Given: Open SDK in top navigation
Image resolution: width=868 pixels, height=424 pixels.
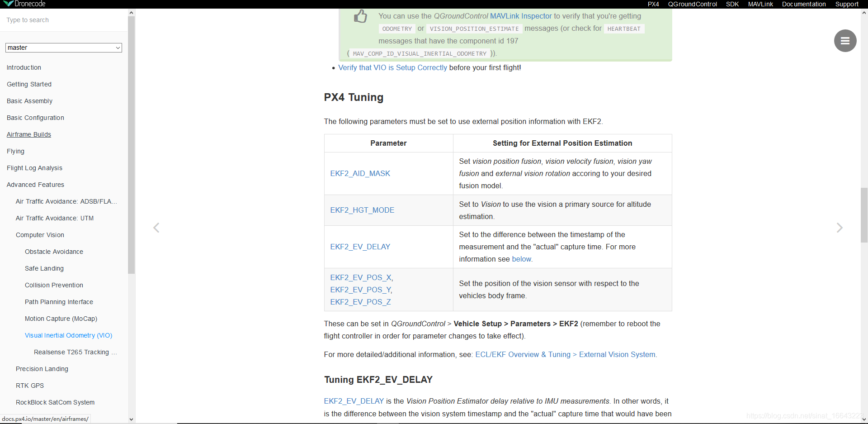Looking at the screenshot, I should (732, 4).
